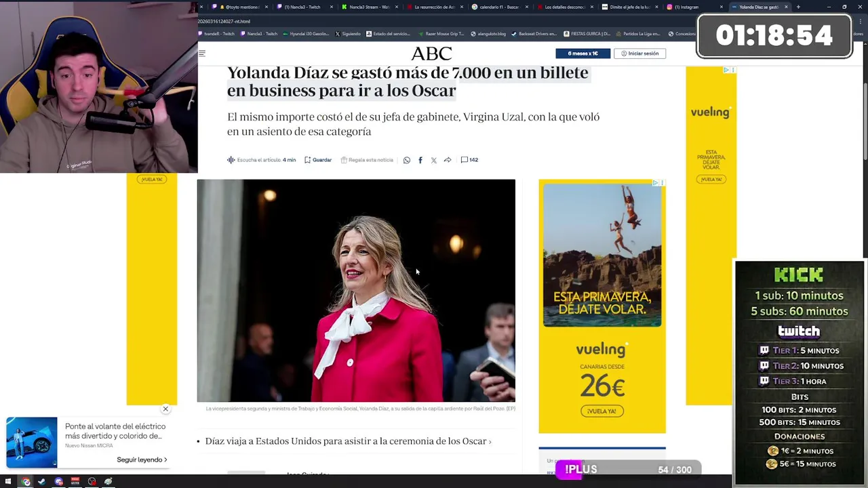Open a new browser tab
The image size is (868, 488).
pos(798,7)
